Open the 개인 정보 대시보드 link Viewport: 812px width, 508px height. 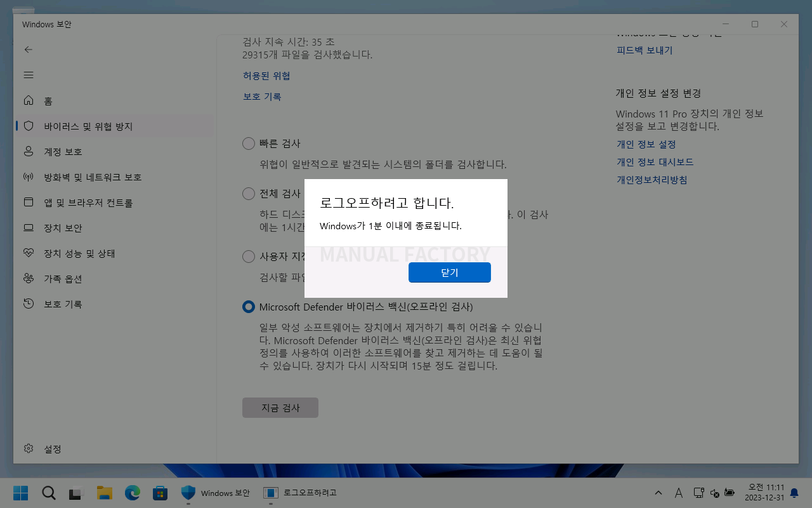click(x=655, y=162)
